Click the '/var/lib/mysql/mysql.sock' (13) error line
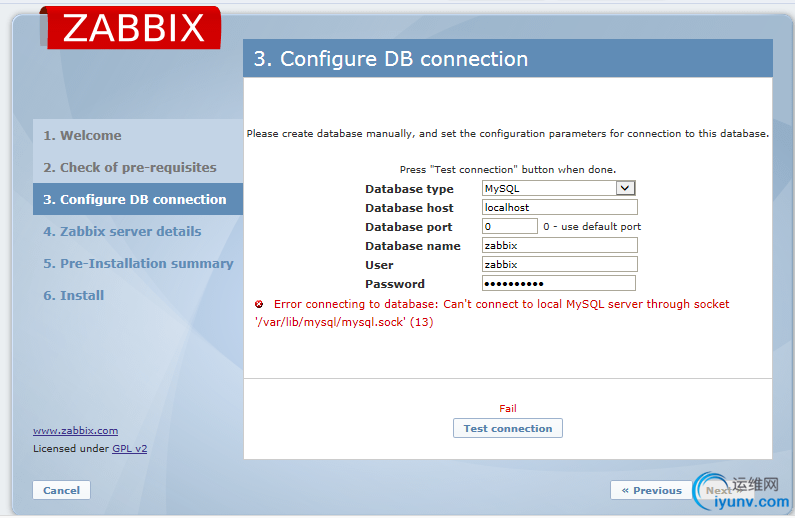795x518 pixels. pyautogui.click(x=344, y=322)
